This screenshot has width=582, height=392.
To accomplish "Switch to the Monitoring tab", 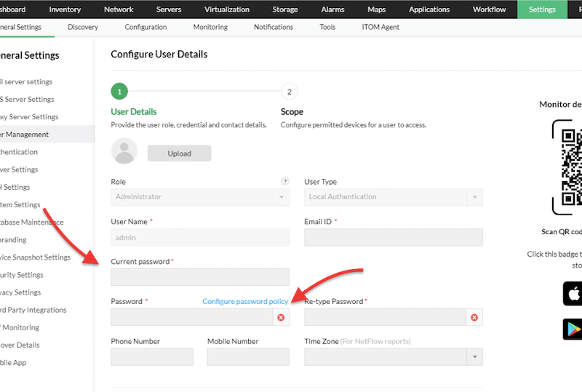I will pos(210,27).
